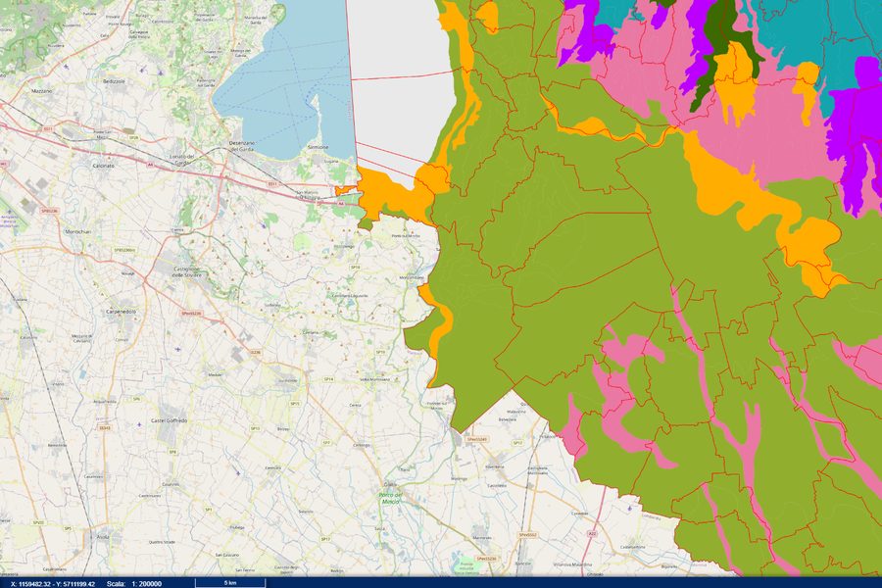Viewport: 882px width, 588px height.
Task: Click the Calcinato town label
Action: (x=104, y=166)
